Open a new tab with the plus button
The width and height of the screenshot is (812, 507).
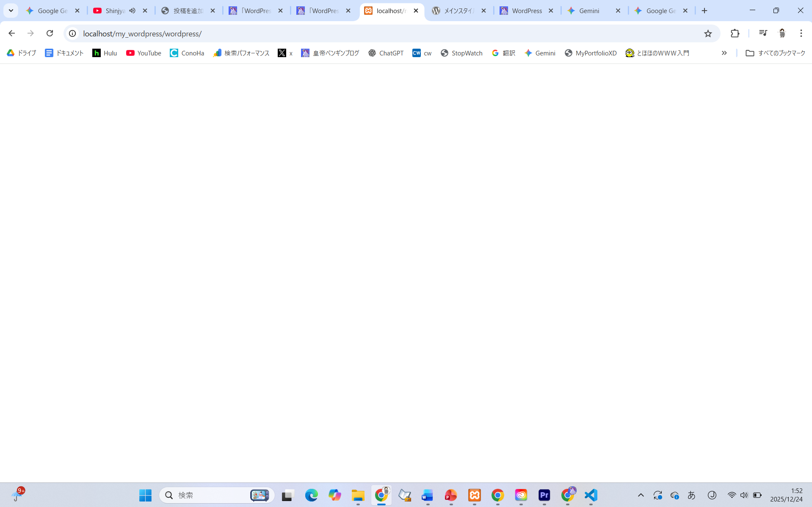click(704, 11)
